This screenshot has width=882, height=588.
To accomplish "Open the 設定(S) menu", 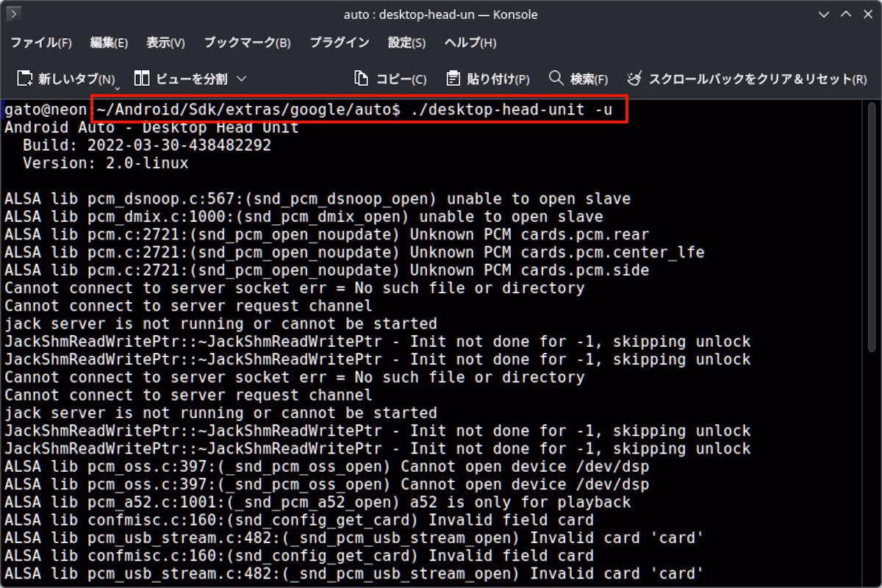I will [406, 43].
